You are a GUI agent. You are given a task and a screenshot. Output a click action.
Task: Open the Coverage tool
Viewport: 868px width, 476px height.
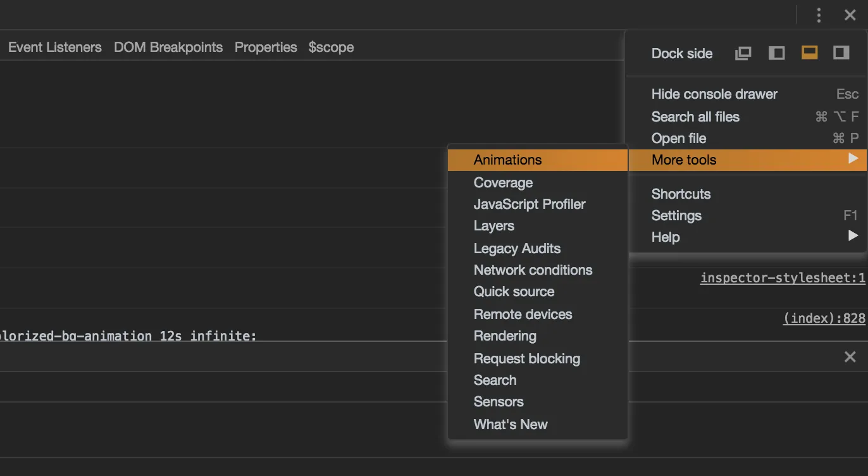503,182
